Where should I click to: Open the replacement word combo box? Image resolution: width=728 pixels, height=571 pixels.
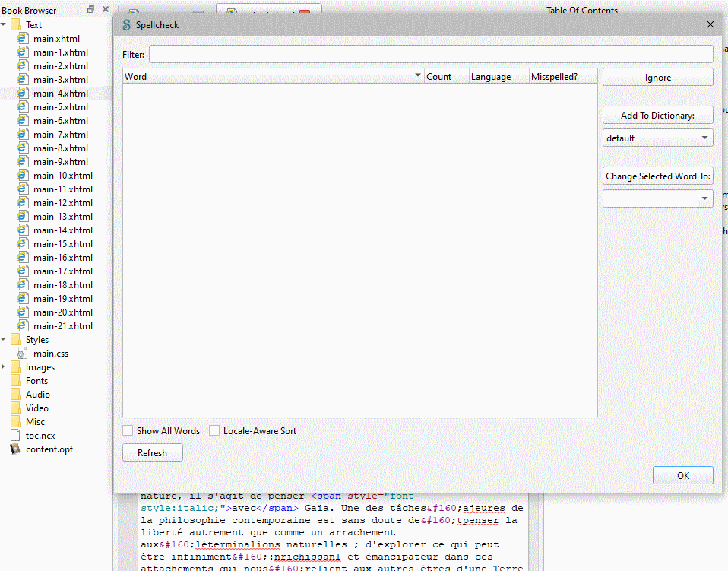pyautogui.click(x=706, y=198)
